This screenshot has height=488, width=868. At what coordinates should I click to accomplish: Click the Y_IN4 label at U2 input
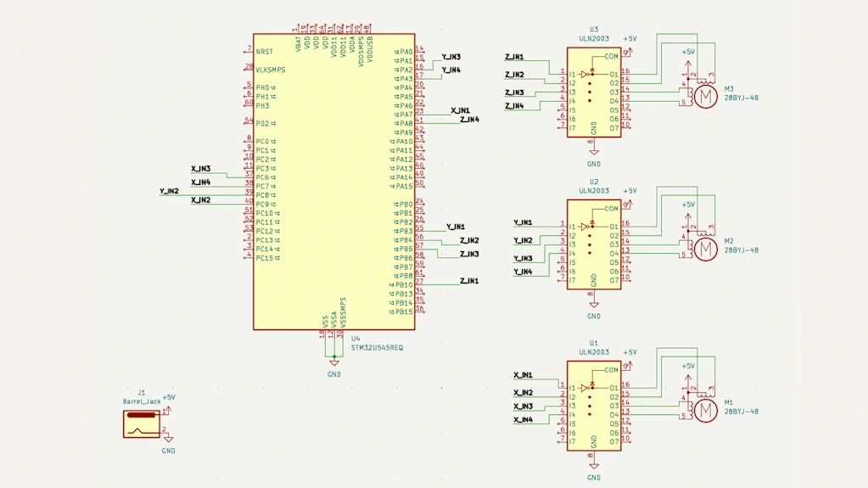(524, 272)
